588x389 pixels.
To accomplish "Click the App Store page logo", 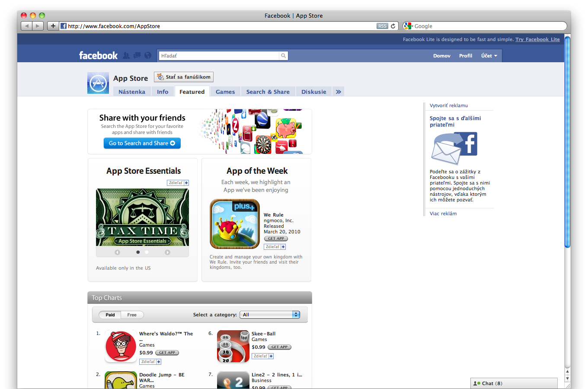I will (98, 83).
